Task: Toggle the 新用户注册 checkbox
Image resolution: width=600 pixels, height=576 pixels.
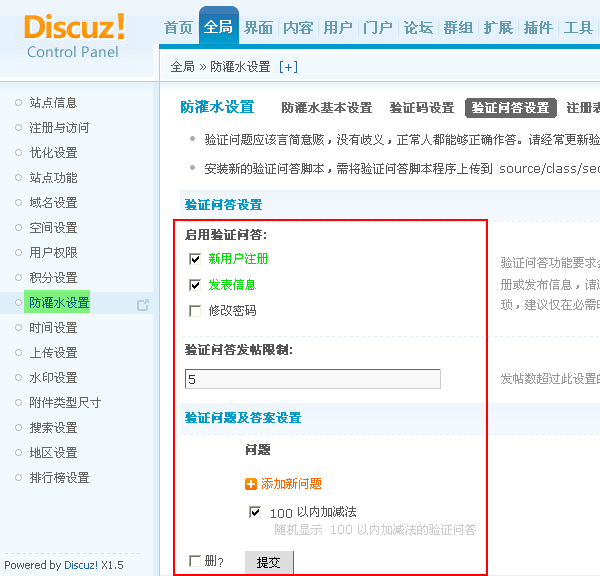Action: 195,259
